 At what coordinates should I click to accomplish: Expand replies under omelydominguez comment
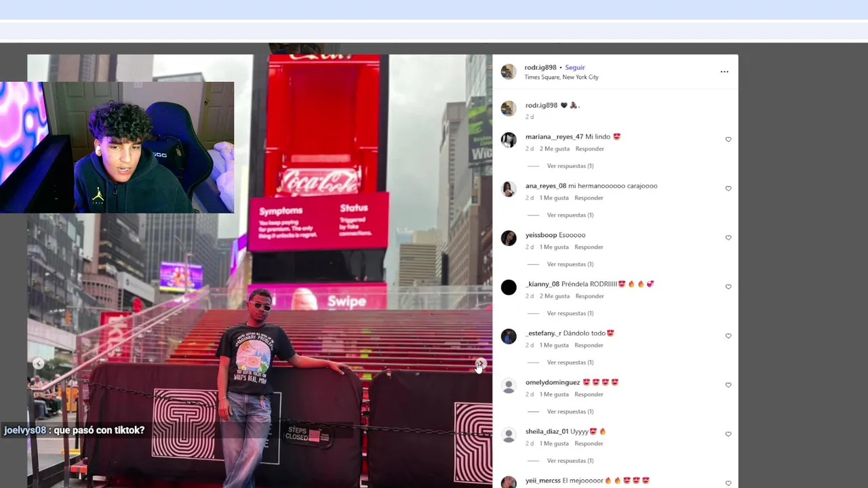(570, 411)
